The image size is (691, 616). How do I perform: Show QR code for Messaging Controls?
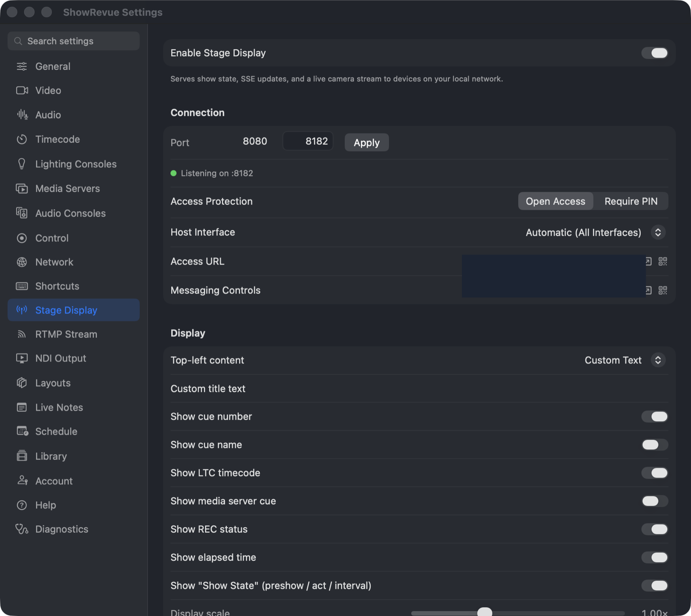(663, 290)
